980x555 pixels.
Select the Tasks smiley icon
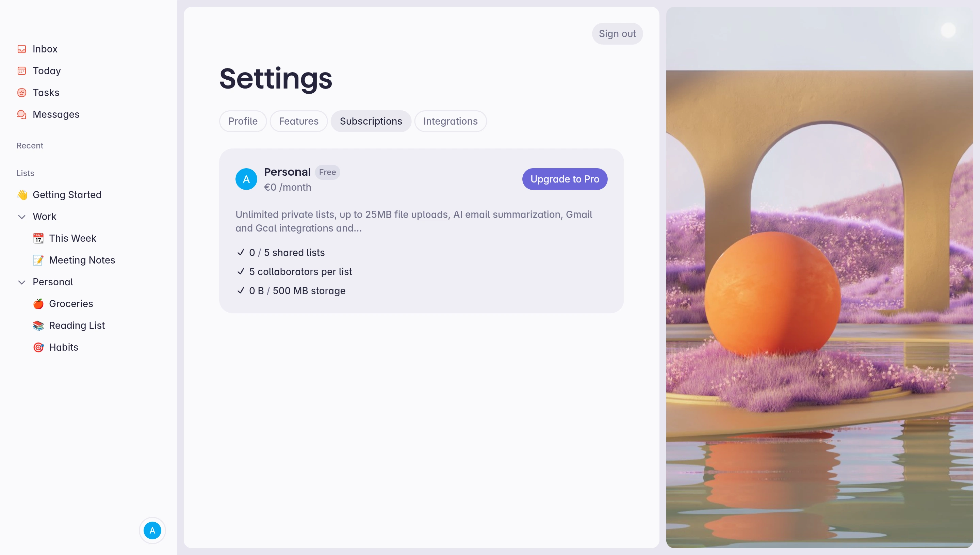pyautogui.click(x=22, y=93)
